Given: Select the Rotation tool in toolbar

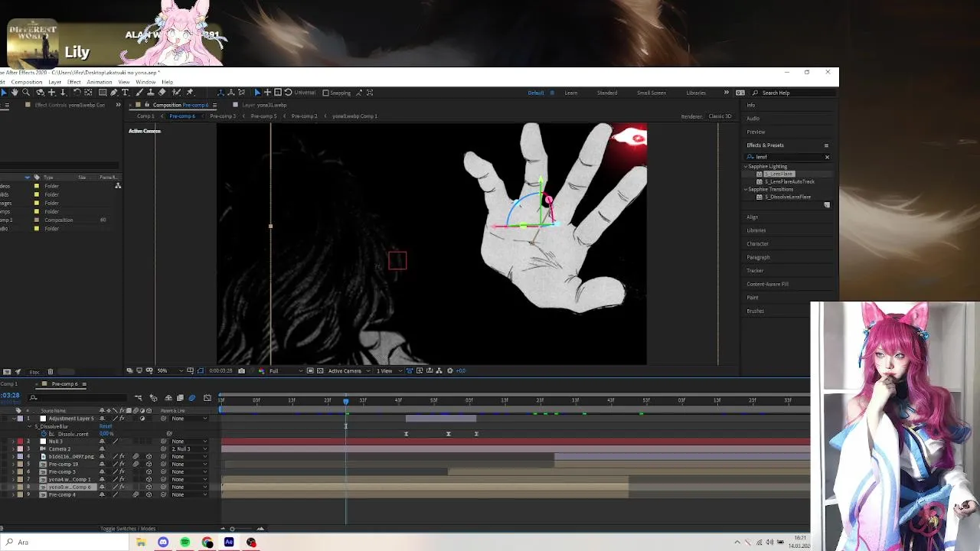Looking at the screenshot, I should [77, 93].
